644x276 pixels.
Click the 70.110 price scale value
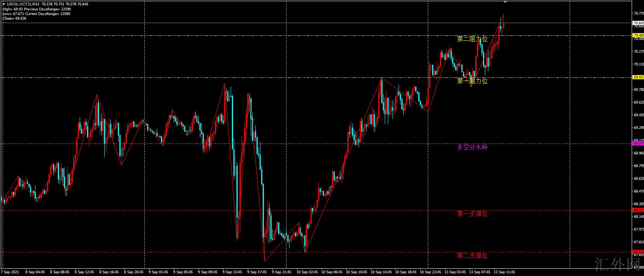pos(638,64)
